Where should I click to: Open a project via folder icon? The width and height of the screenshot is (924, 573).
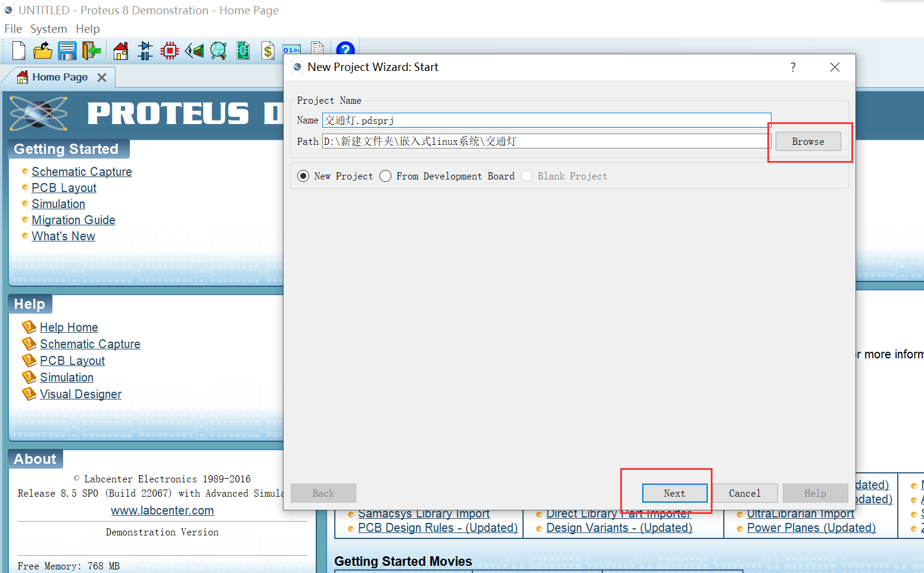pos(42,51)
